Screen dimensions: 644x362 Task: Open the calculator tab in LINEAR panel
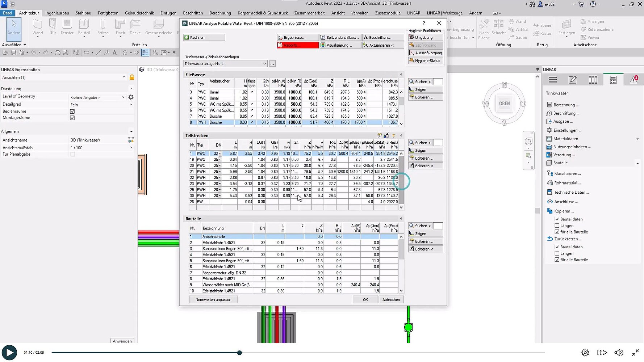pyautogui.click(x=613, y=80)
